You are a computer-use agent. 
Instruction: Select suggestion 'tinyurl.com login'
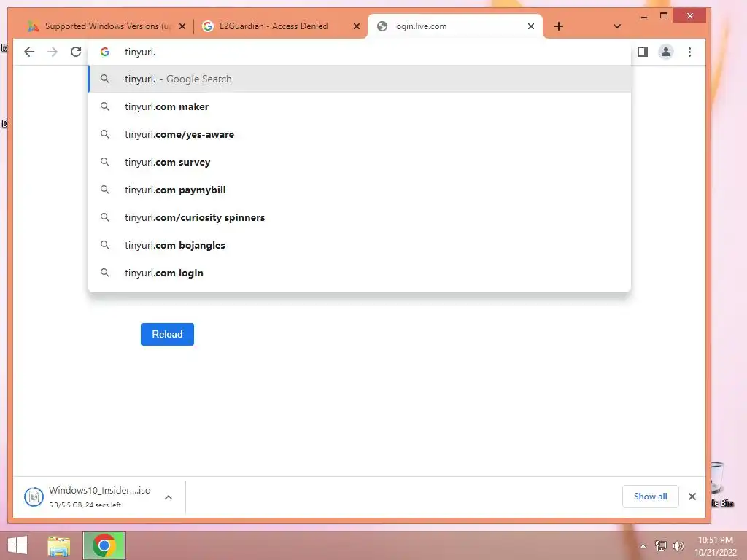(x=359, y=273)
